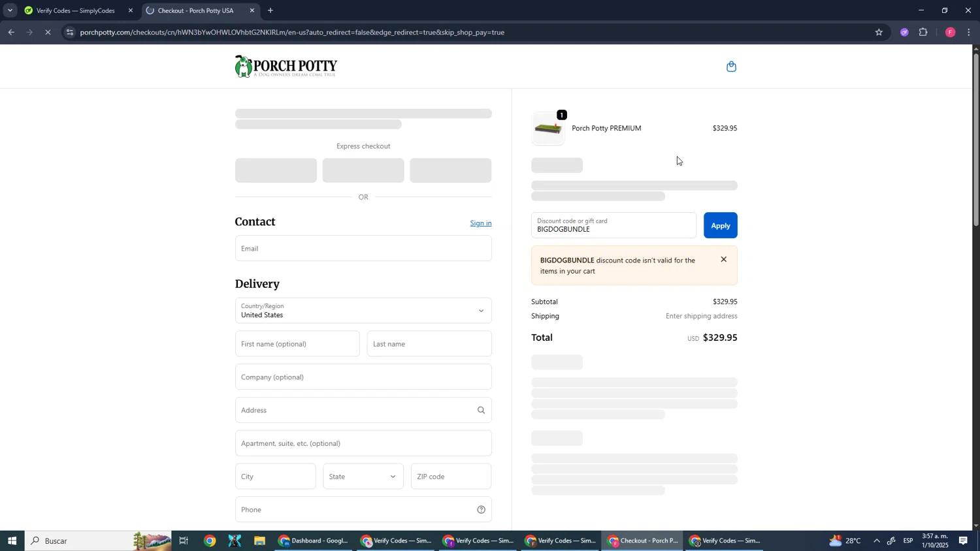This screenshot has width=980, height=551.
Task: Close the Verify Codes SimplyCodes tab
Action: [131, 10]
